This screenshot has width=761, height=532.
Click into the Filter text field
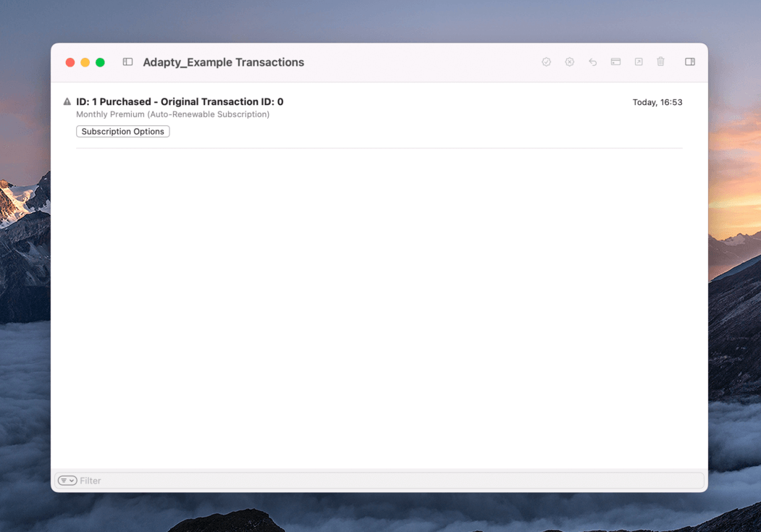(x=384, y=481)
